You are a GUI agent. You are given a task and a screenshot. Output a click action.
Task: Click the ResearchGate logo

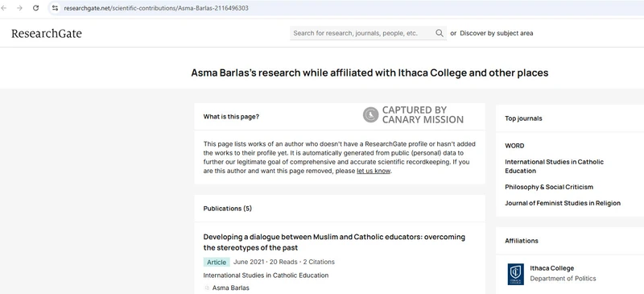[47, 33]
